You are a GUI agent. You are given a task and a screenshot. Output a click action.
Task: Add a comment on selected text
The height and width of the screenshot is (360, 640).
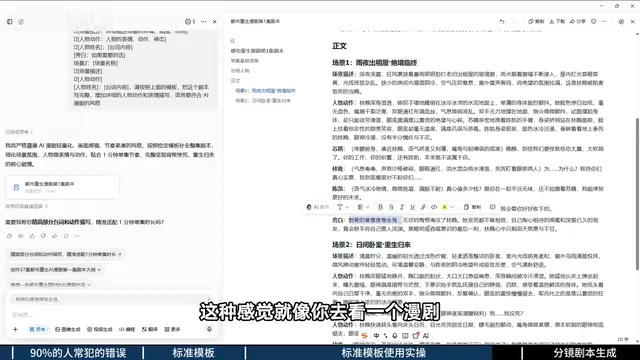[x=493, y=207]
